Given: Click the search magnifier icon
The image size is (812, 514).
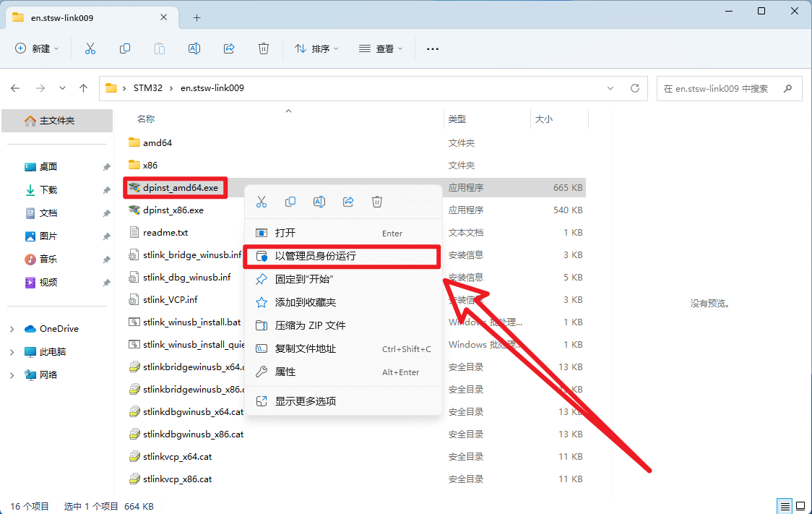Looking at the screenshot, I should point(787,89).
